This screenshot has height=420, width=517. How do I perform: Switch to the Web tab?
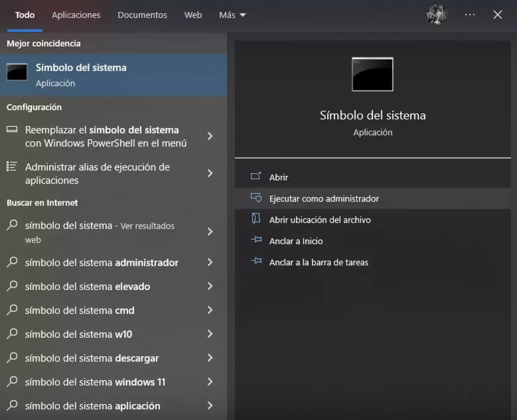tap(193, 15)
